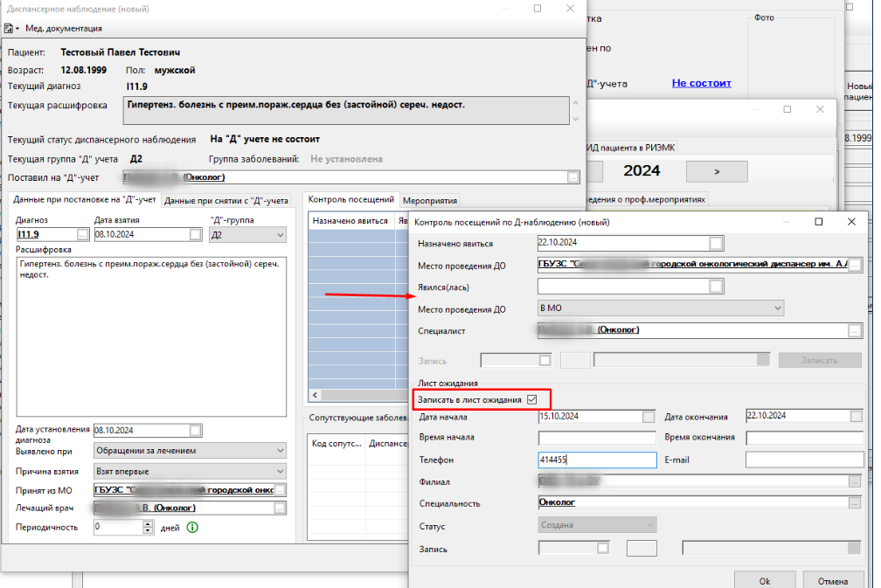Open calendar for Явился(лась) field

click(716, 287)
